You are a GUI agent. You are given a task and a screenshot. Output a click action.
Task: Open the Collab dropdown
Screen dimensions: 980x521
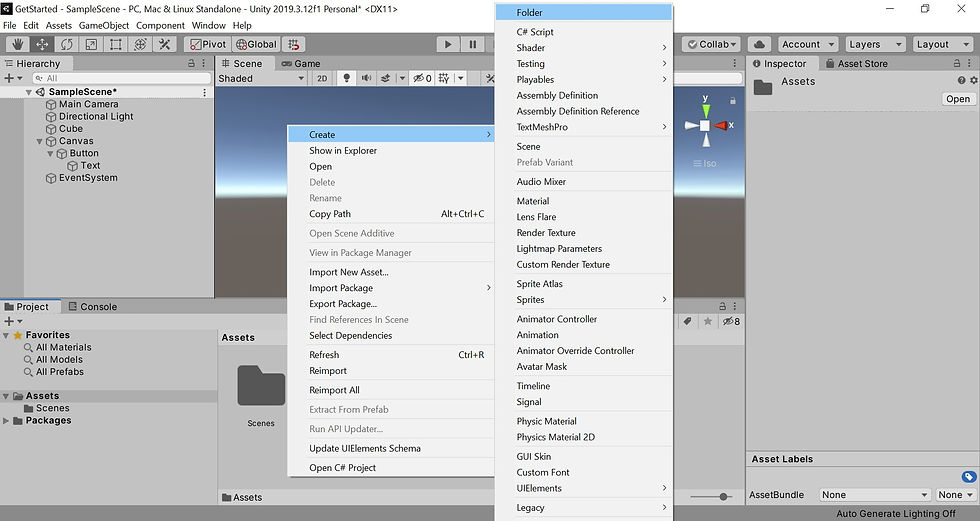point(711,44)
